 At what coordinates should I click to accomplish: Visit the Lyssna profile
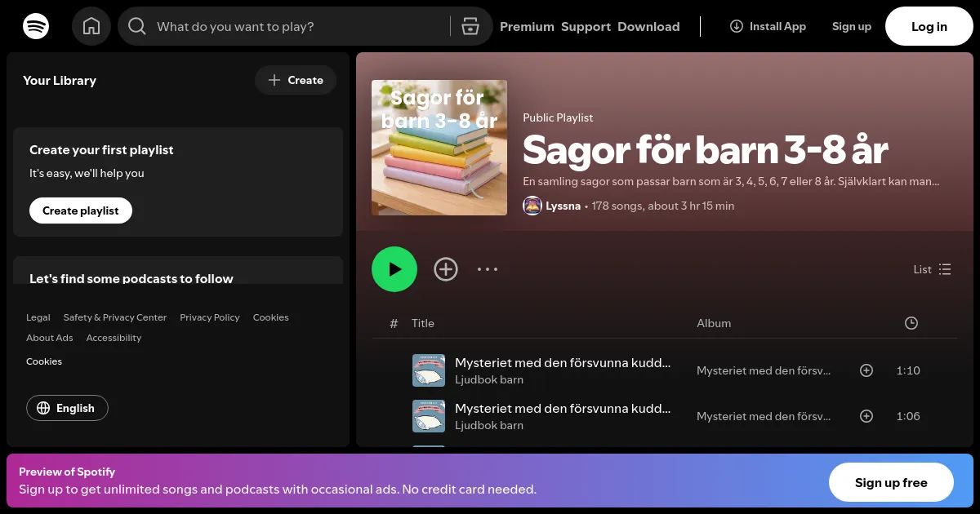coord(563,206)
